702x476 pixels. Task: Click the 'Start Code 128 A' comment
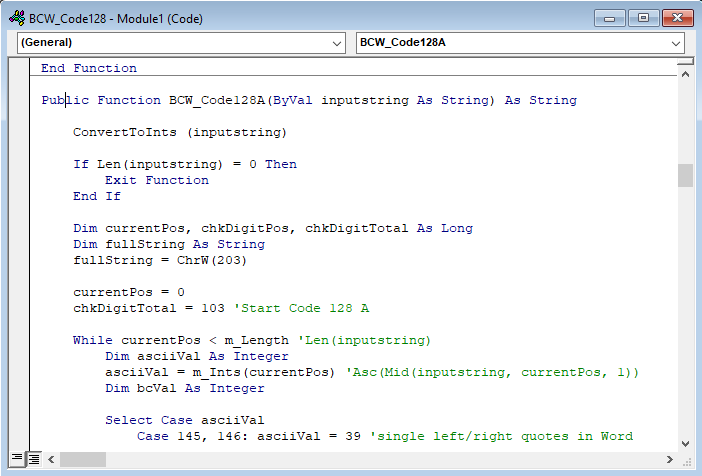[x=302, y=308]
